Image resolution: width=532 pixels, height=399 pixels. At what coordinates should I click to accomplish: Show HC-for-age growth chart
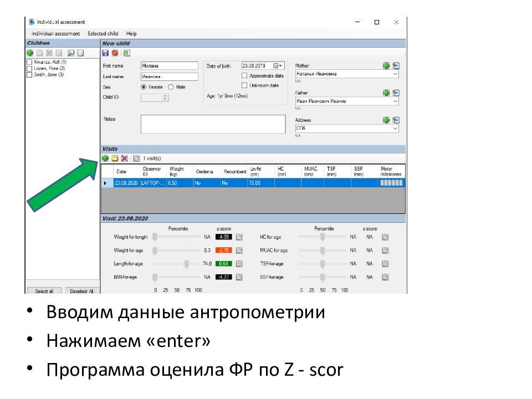[385, 237]
